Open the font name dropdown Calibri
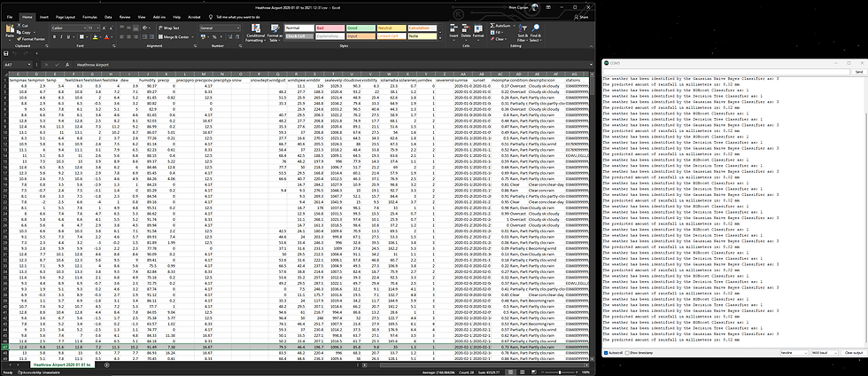The width and height of the screenshot is (868, 376). coord(84,27)
